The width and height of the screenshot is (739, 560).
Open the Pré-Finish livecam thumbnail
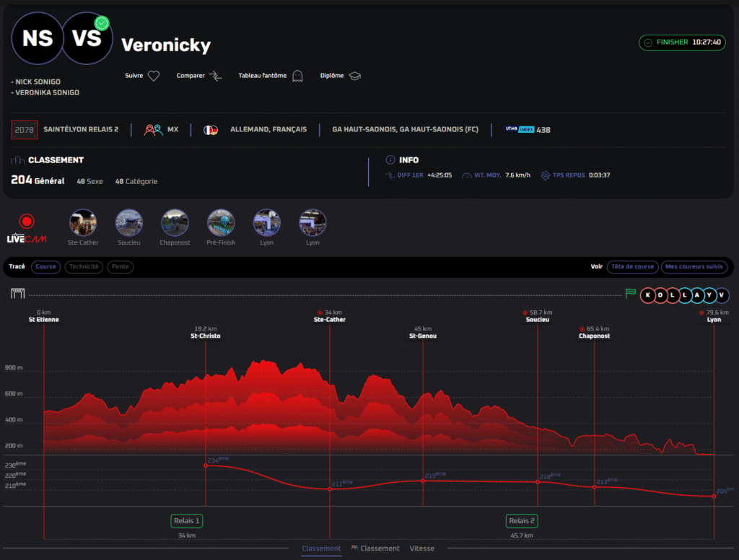click(x=221, y=223)
